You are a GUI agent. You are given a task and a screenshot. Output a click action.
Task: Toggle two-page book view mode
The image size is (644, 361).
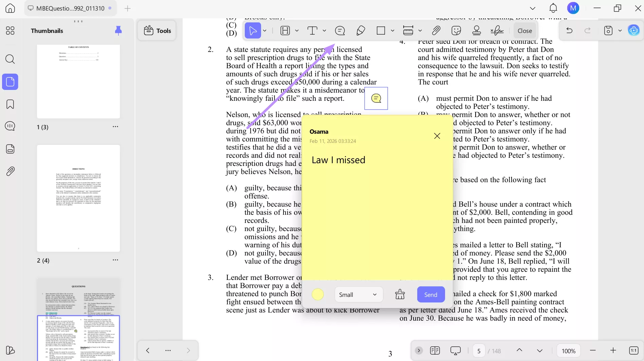tap(435, 350)
